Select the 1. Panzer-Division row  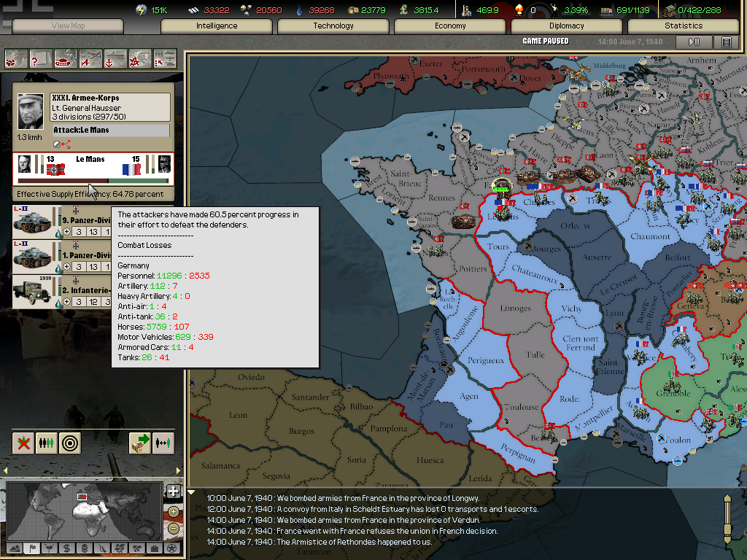(62, 257)
